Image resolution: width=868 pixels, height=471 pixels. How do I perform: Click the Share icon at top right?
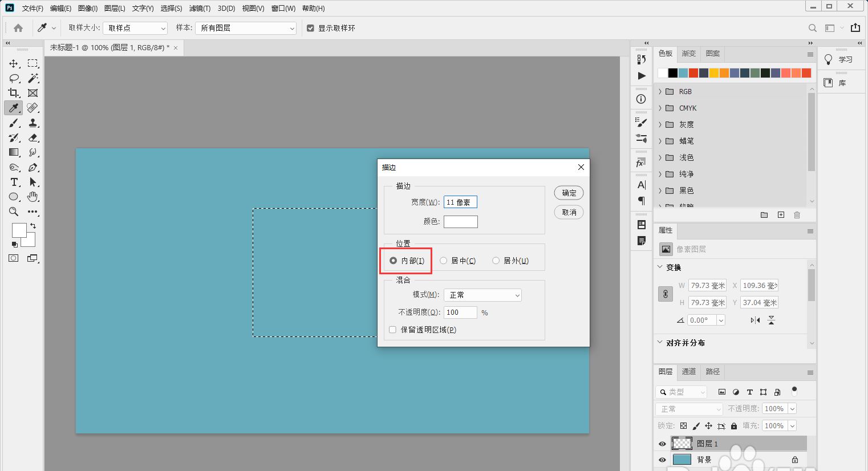pos(855,28)
